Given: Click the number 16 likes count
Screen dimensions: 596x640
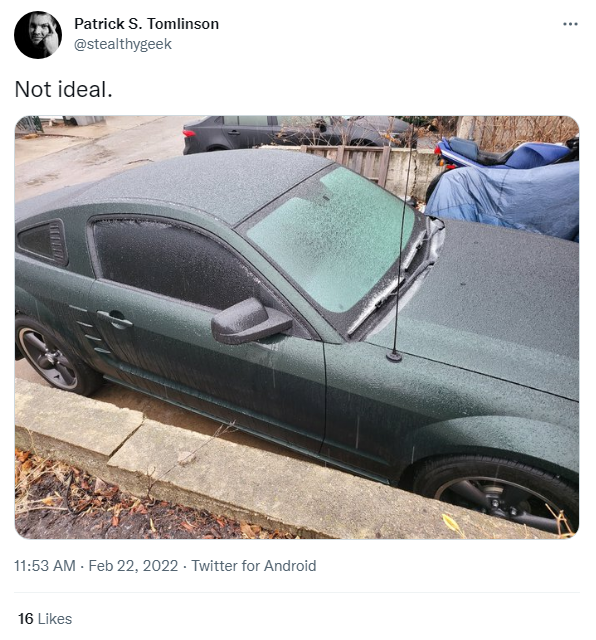Looking at the screenshot, I should pyautogui.click(x=26, y=619).
